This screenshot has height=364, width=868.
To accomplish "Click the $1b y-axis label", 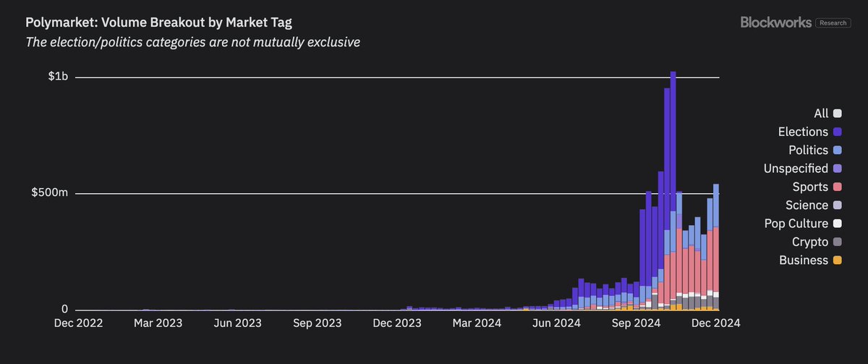I will point(58,77).
